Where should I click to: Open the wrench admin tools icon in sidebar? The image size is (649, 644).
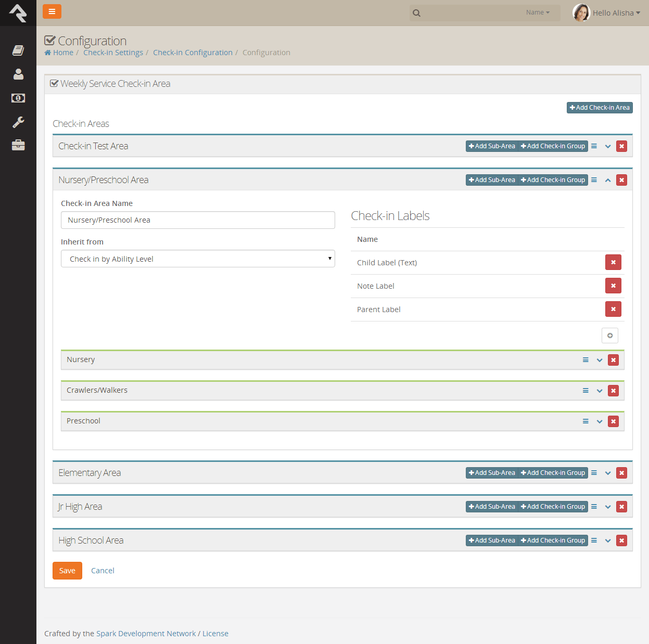(x=18, y=122)
